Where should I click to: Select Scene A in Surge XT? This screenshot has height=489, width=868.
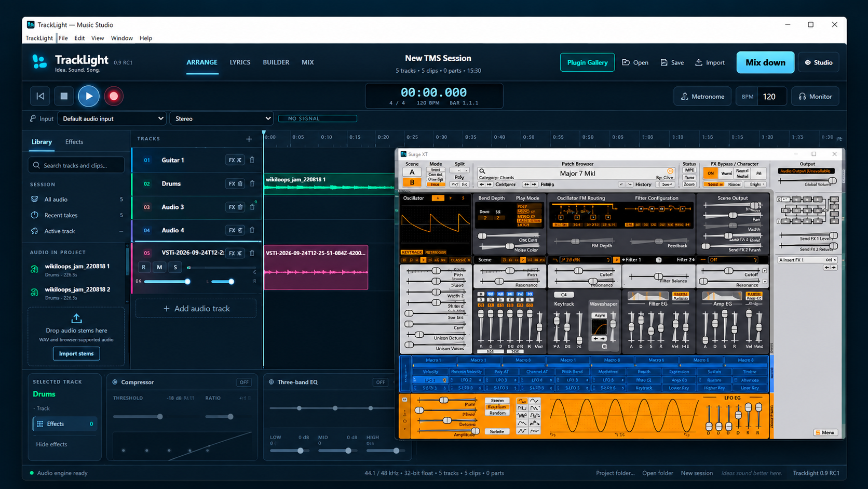tap(412, 173)
